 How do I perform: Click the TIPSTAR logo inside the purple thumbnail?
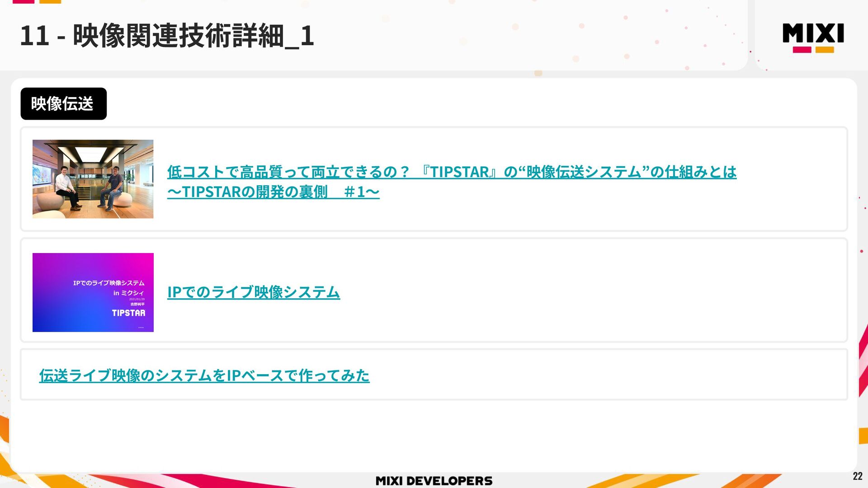point(128,313)
